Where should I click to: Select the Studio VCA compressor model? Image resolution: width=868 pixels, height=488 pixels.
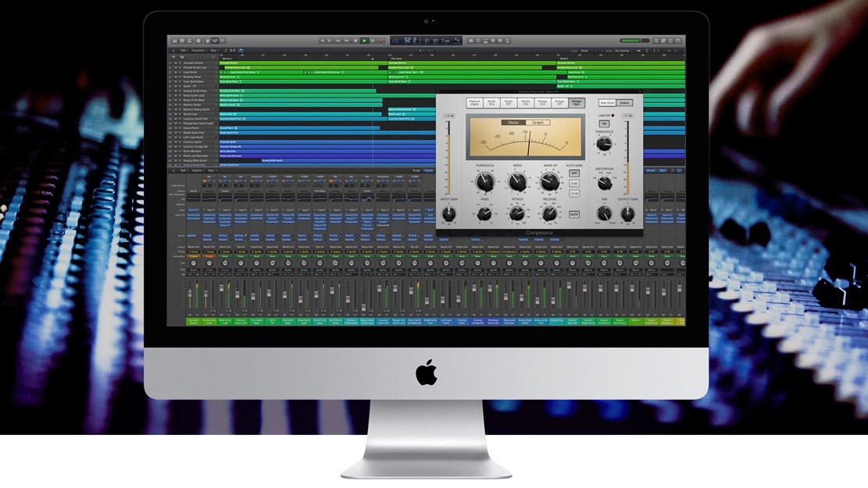tap(491, 102)
